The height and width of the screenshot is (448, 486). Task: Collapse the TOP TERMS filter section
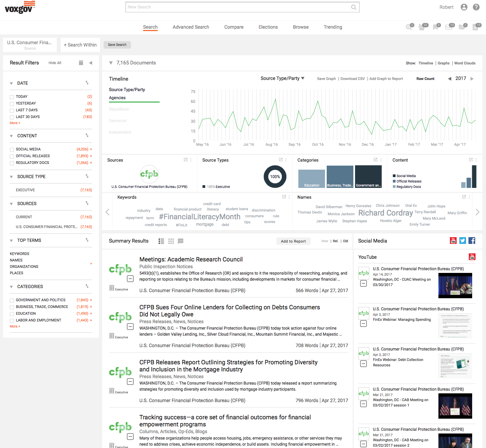click(11, 241)
